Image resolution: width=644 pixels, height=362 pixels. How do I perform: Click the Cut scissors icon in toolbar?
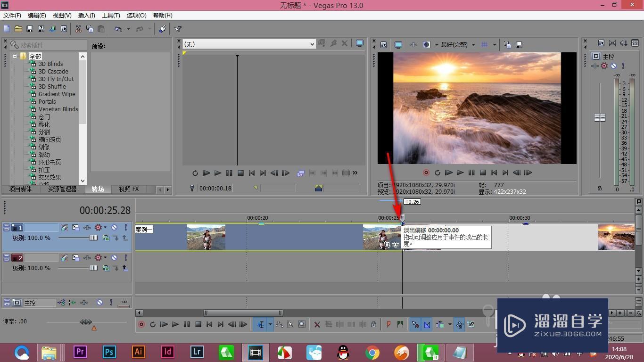click(x=78, y=29)
